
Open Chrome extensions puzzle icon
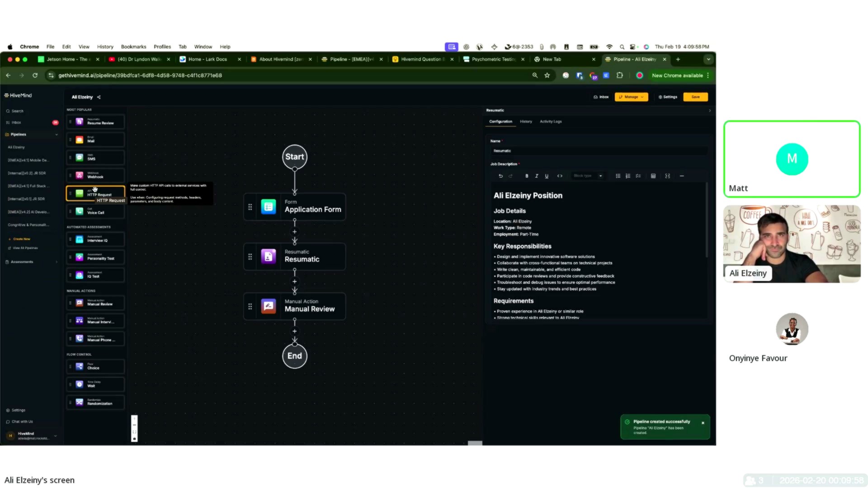click(620, 75)
